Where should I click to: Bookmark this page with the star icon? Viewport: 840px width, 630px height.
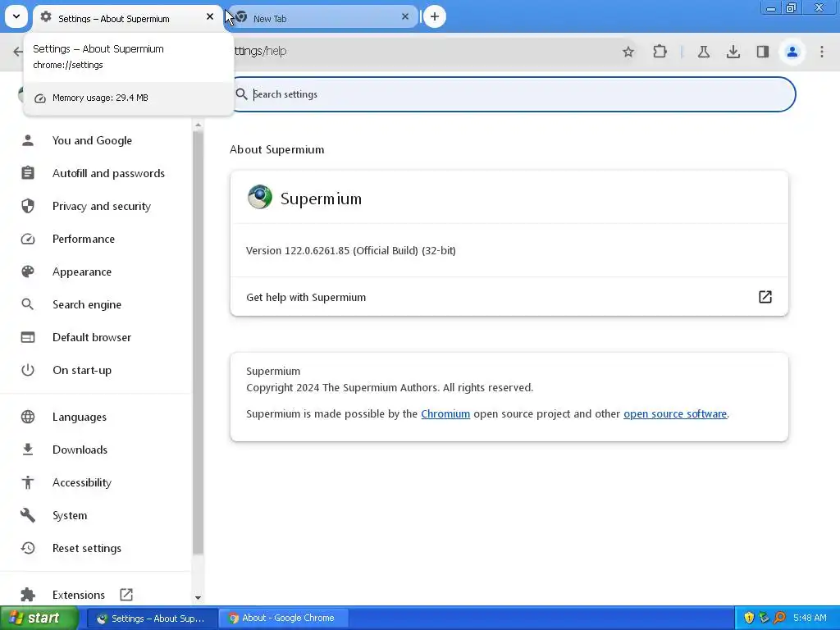628,52
